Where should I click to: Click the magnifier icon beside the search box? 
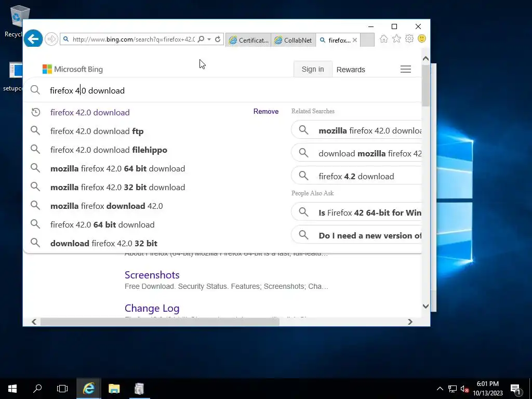tap(35, 90)
